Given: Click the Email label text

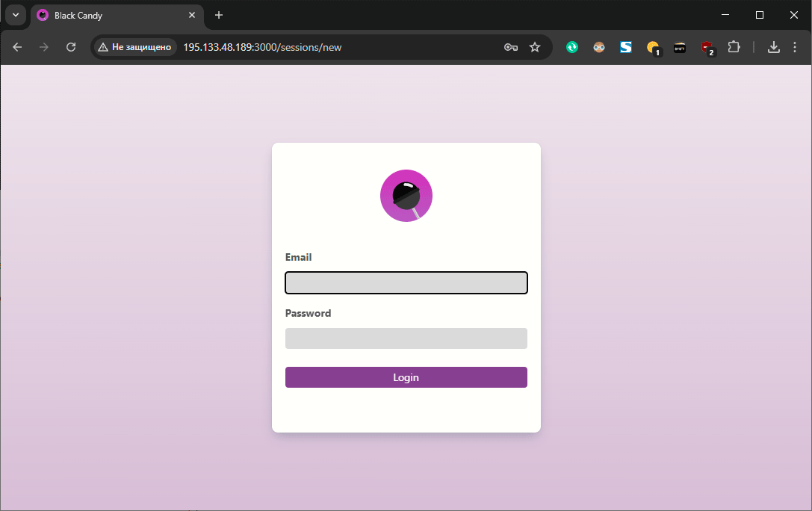Looking at the screenshot, I should click(x=298, y=257).
